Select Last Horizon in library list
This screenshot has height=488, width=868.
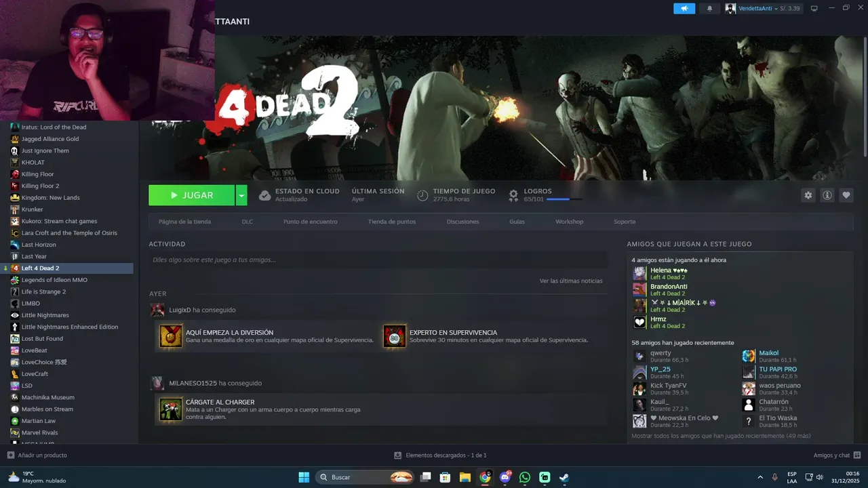point(39,245)
